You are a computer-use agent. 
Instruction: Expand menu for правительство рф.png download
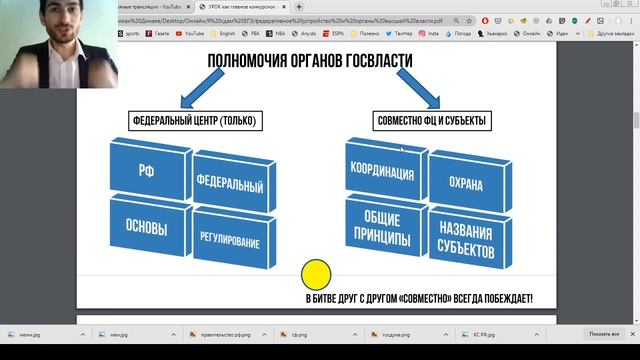click(x=264, y=334)
